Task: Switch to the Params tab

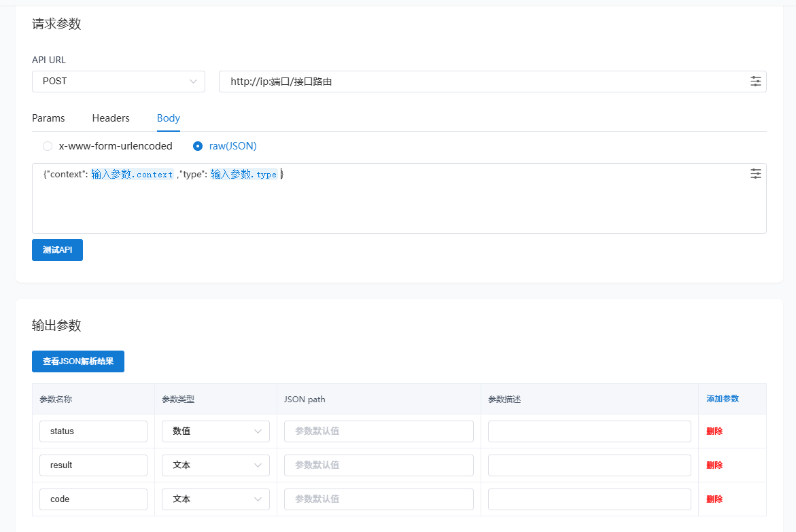Action: click(x=48, y=118)
